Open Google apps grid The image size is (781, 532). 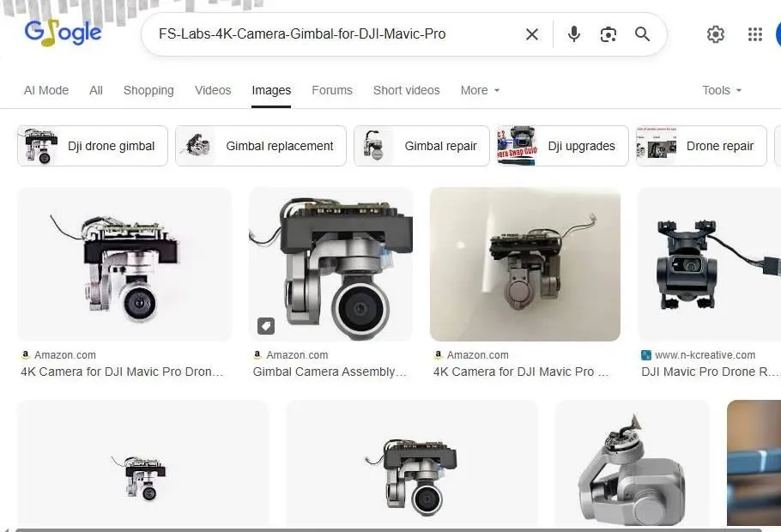click(x=755, y=34)
